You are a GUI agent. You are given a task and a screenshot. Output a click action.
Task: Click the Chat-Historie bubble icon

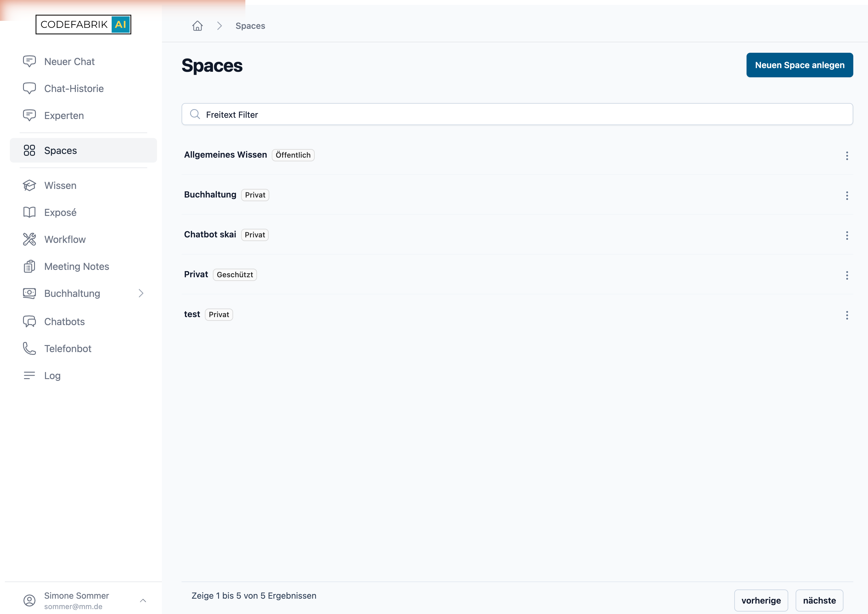pyautogui.click(x=29, y=88)
